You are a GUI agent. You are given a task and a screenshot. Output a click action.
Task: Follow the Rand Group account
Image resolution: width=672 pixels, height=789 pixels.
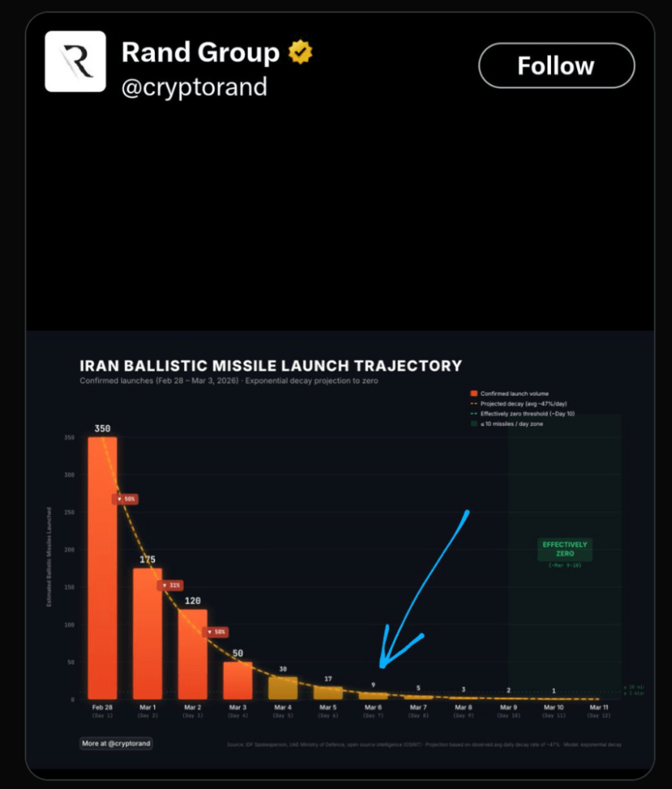(x=556, y=65)
